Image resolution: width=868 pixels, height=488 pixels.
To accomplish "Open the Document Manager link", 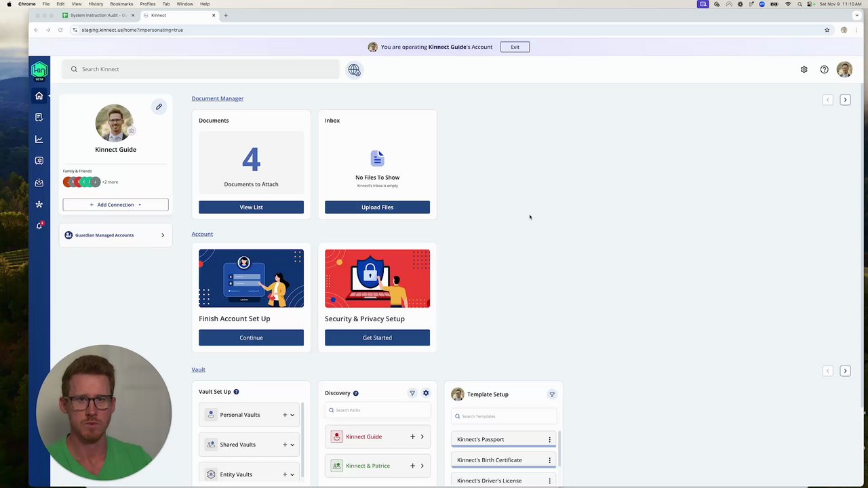I will pyautogui.click(x=217, y=98).
